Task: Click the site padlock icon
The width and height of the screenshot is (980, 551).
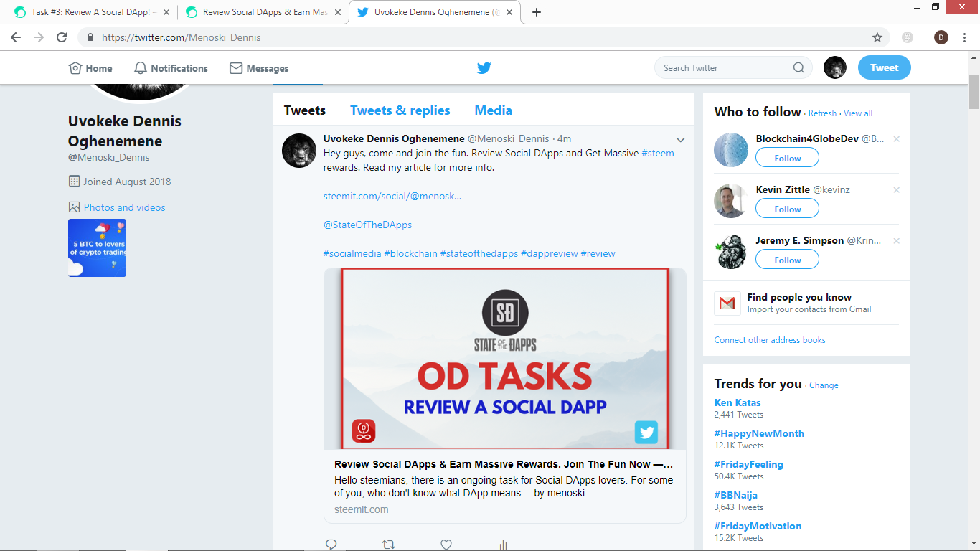Action: (90, 37)
